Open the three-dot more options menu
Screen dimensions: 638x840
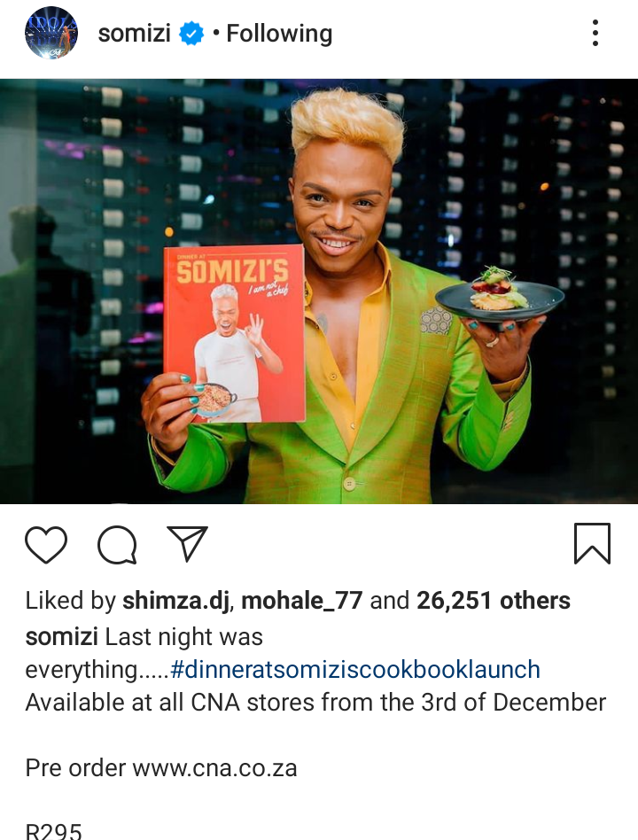[x=595, y=33]
